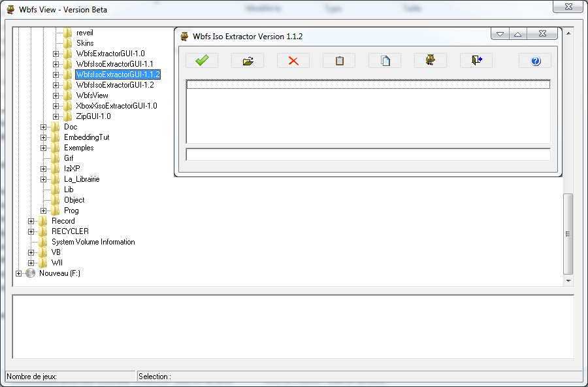Click the copy documents icon button
This screenshot has height=387, width=588.
pyautogui.click(x=385, y=61)
